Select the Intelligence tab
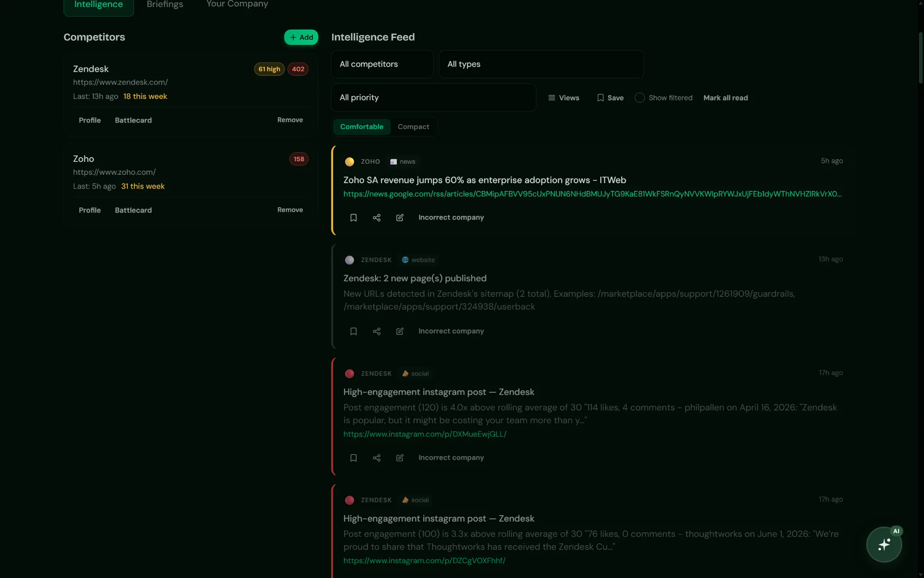This screenshot has width=924, height=578. click(x=98, y=6)
